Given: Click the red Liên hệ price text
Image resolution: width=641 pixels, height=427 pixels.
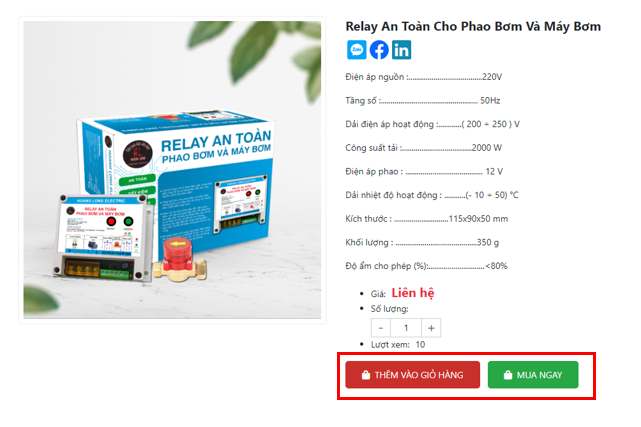Looking at the screenshot, I should click(x=413, y=293).
